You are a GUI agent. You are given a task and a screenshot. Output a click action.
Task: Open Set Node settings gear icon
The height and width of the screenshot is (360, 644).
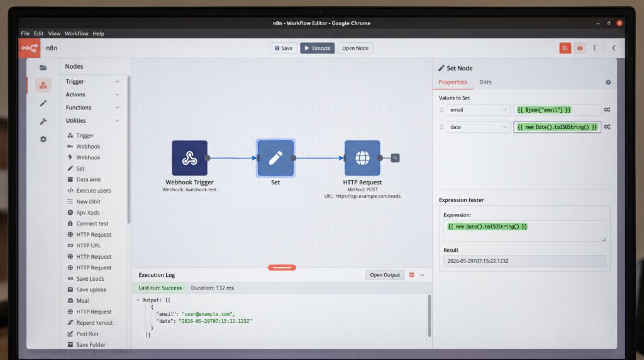coord(608,82)
